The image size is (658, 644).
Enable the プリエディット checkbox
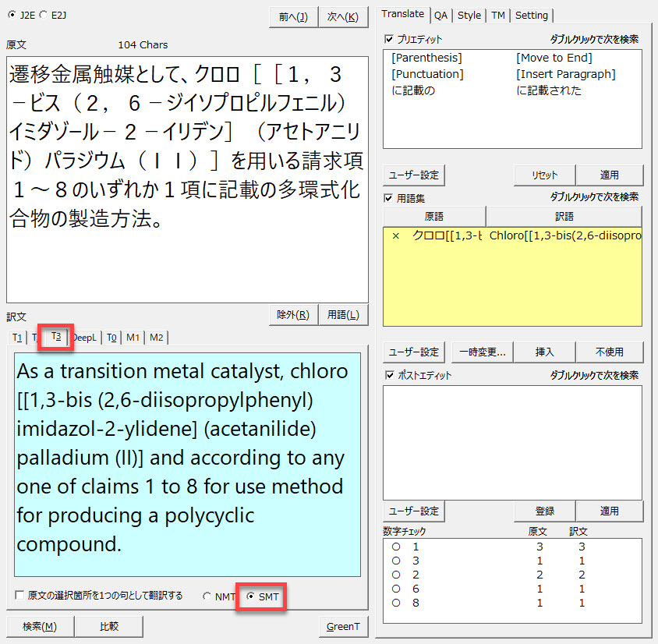tap(390, 39)
